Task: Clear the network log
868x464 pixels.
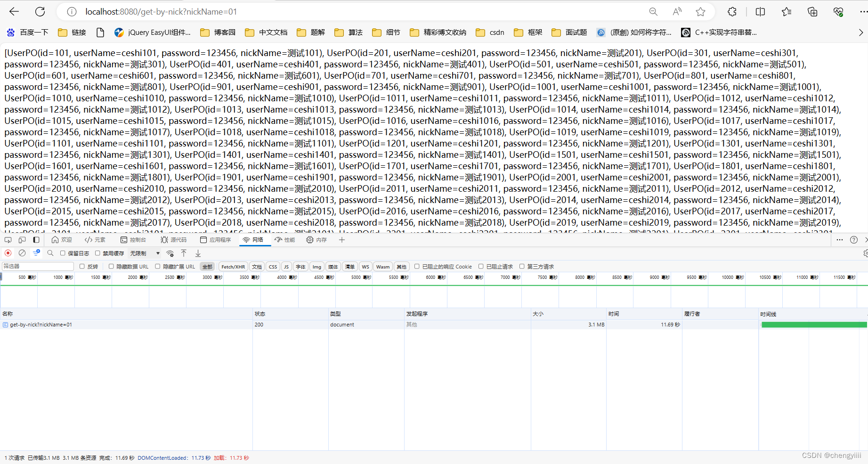Action: pos(22,253)
